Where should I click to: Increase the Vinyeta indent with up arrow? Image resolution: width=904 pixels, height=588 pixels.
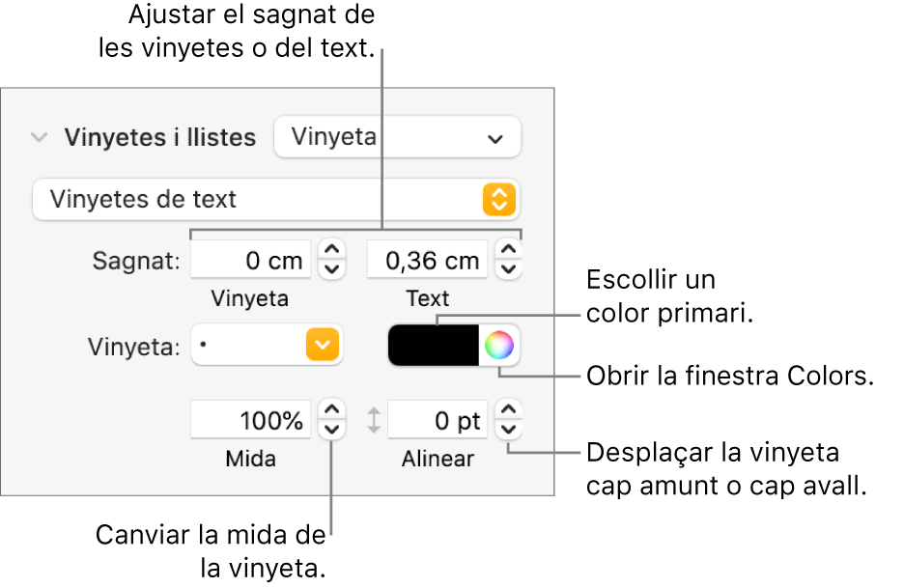[332, 250]
